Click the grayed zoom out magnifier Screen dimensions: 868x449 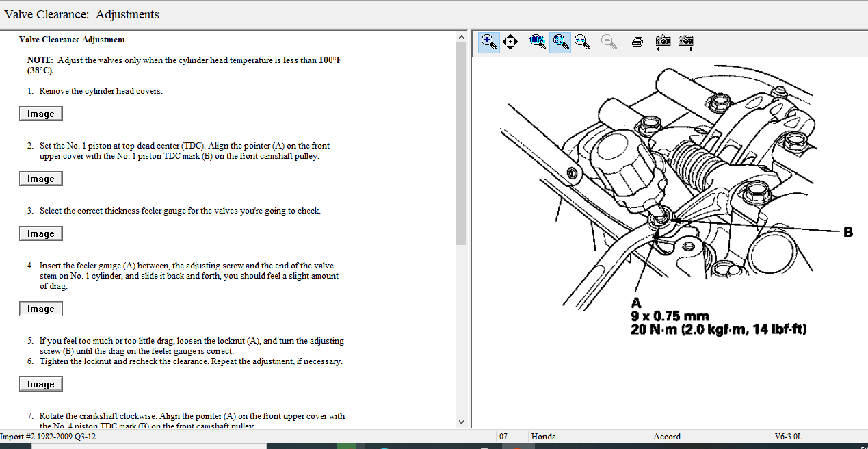609,42
